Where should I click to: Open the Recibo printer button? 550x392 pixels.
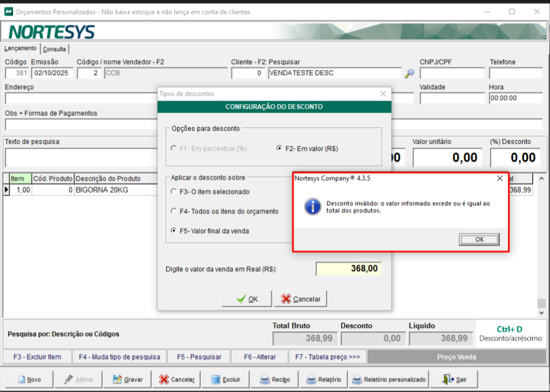[274, 379]
